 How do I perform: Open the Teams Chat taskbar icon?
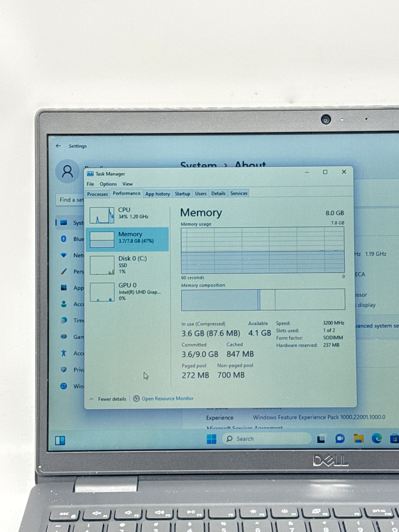(x=340, y=439)
